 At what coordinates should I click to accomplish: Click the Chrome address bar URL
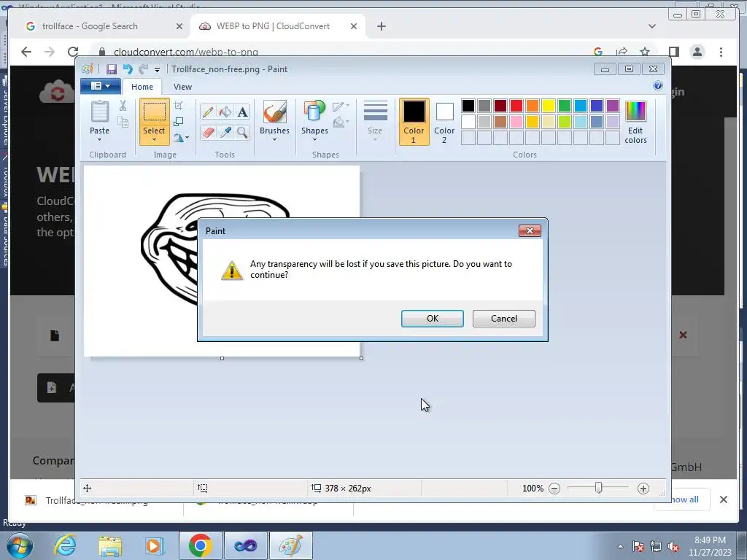point(186,52)
